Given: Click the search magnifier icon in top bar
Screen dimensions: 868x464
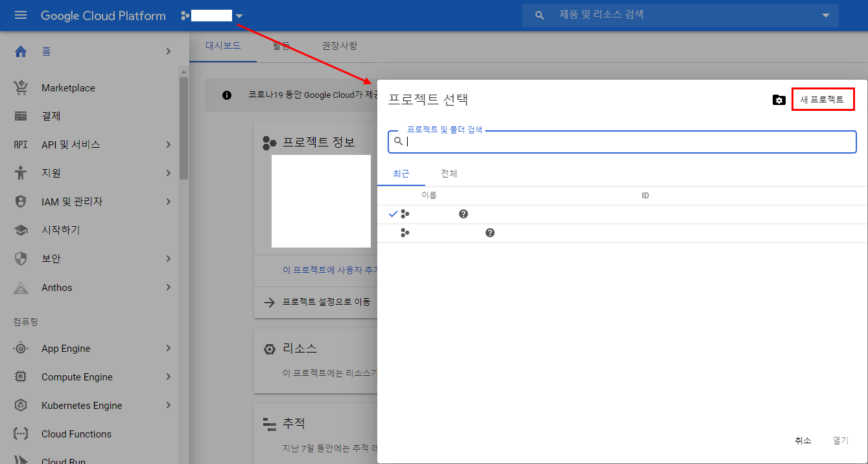Looking at the screenshot, I should point(539,15).
